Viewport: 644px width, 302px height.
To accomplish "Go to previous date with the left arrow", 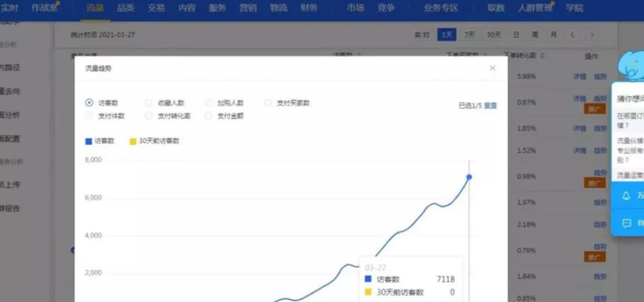I will click(572, 35).
